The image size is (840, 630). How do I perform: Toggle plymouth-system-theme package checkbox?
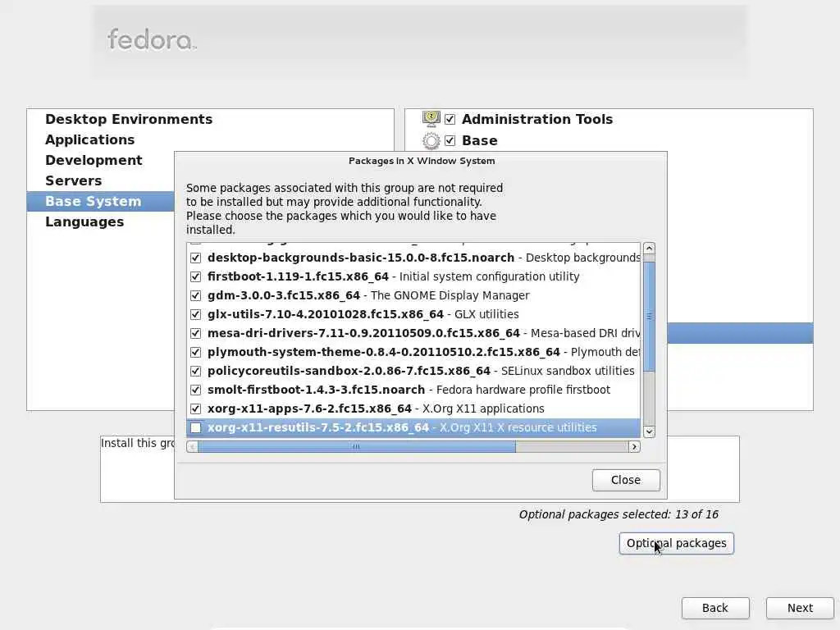click(195, 352)
